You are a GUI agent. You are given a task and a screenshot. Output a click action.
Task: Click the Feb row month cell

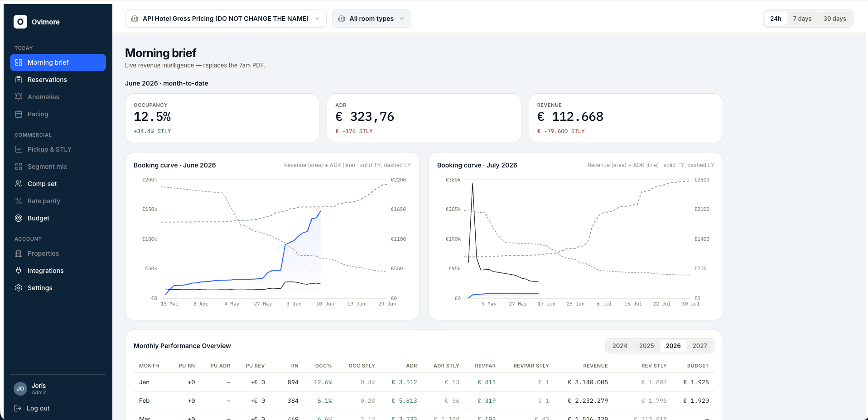coord(144,401)
